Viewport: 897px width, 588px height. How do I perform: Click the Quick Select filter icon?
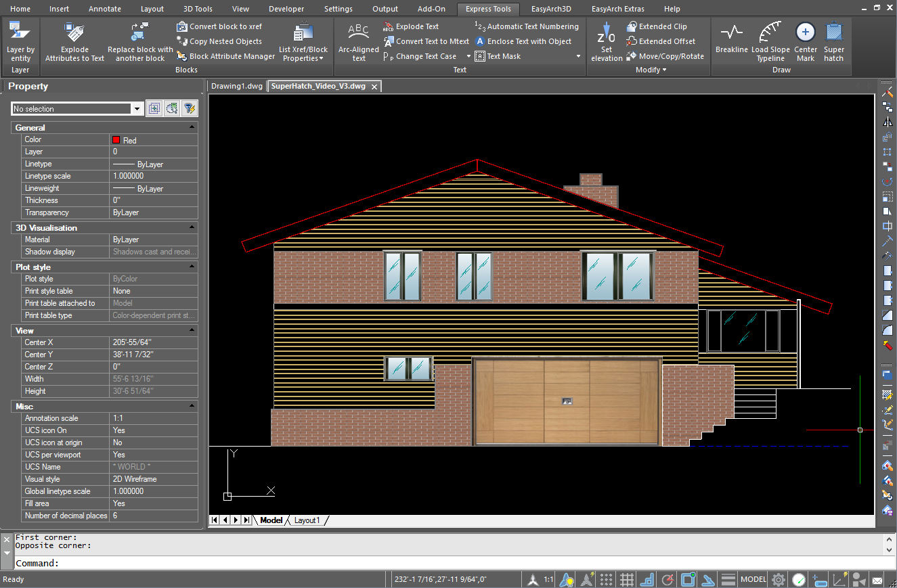point(190,108)
